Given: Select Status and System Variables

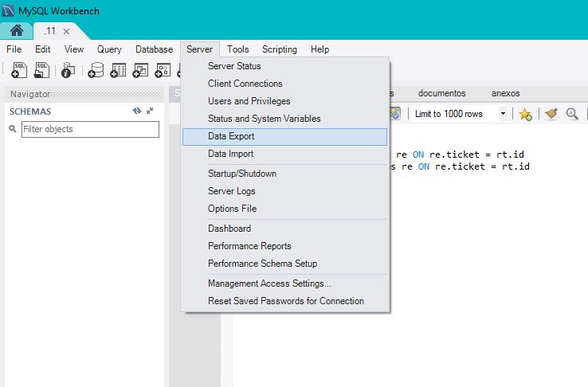Looking at the screenshot, I should pyautogui.click(x=284, y=119).
